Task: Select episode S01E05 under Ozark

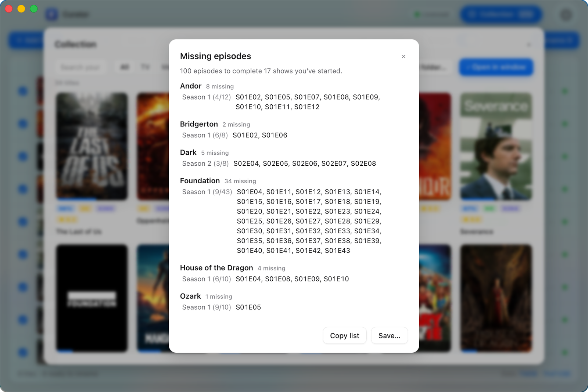Action: 248,307
